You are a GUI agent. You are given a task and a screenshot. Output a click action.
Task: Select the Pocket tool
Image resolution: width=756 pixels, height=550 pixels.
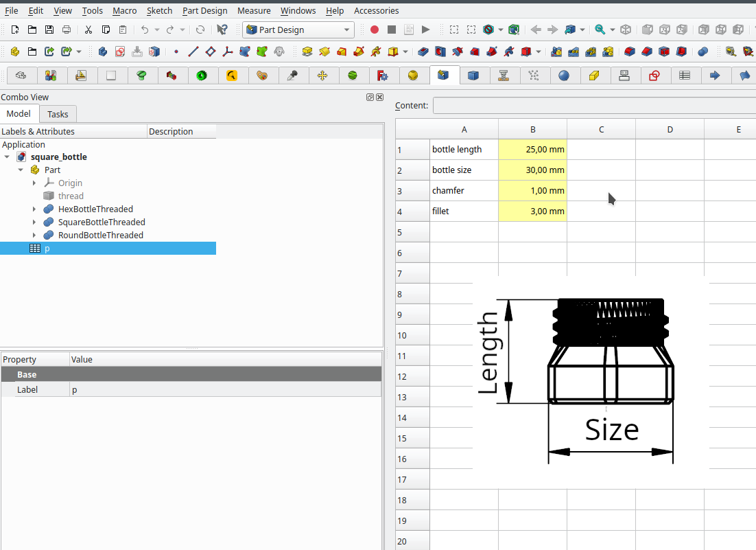click(423, 51)
